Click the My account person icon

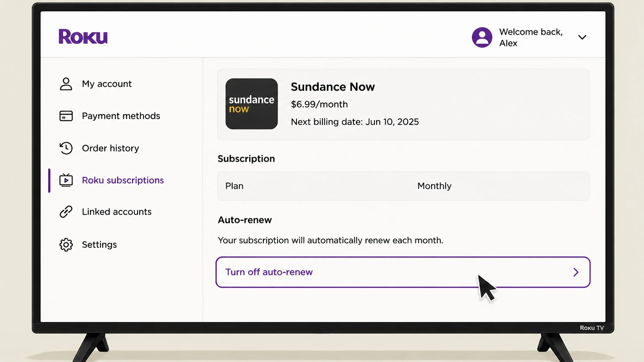[66, 84]
